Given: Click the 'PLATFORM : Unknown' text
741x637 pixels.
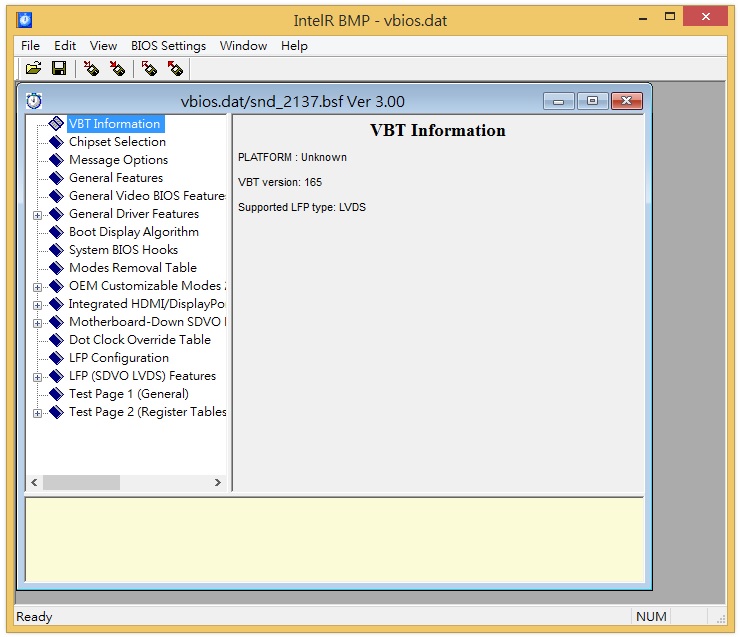Looking at the screenshot, I should (x=292, y=157).
